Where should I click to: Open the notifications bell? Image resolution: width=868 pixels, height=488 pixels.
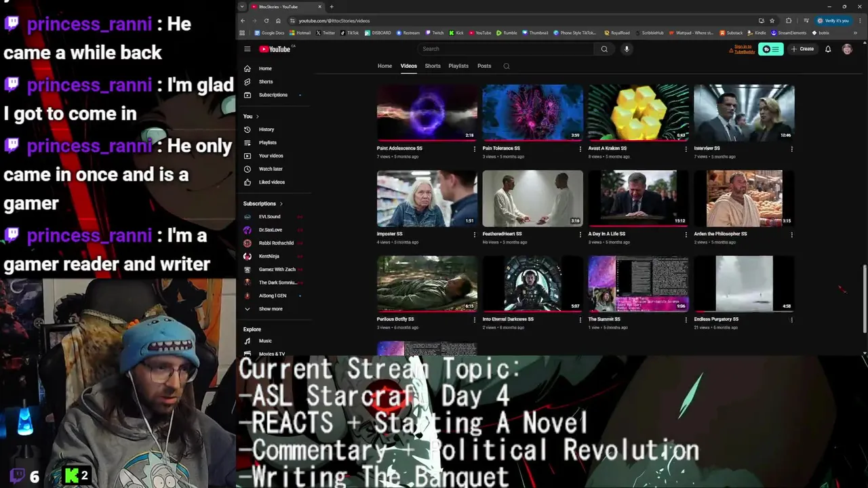[x=828, y=49]
